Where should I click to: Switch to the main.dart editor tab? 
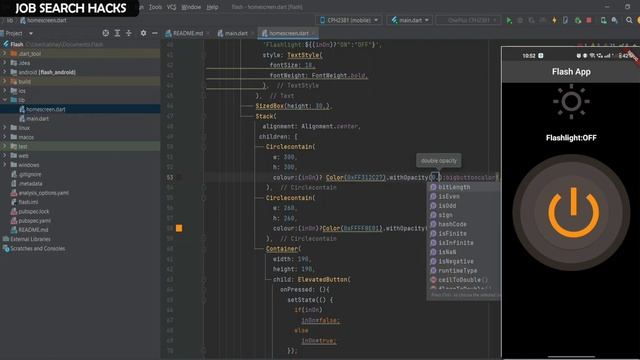[x=236, y=33]
